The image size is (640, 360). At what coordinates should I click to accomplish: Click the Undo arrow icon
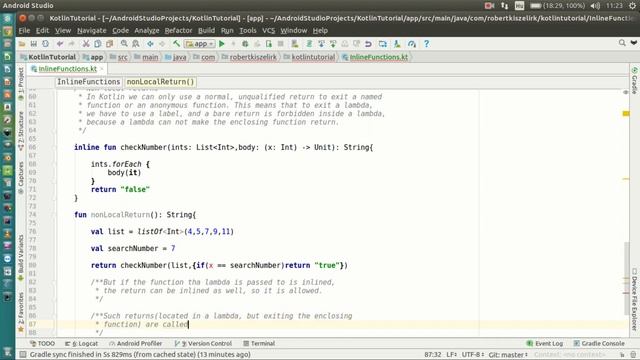pyautogui.click(x=60, y=44)
